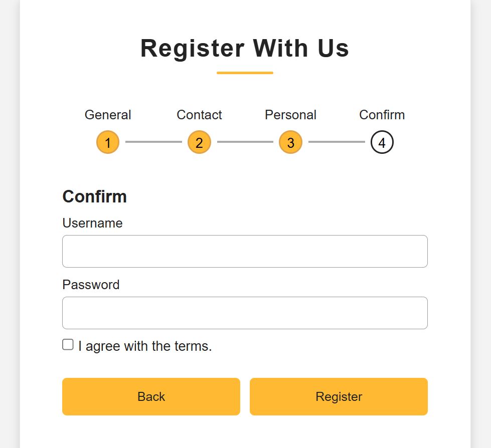Tick the agree with terms checkbox
Image resolution: width=491 pixels, height=448 pixels.
tap(68, 345)
